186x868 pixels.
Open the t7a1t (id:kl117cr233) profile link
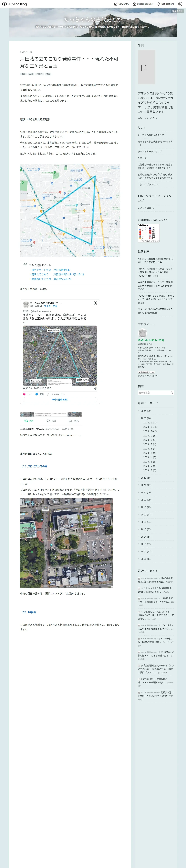[x=151, y=340]
